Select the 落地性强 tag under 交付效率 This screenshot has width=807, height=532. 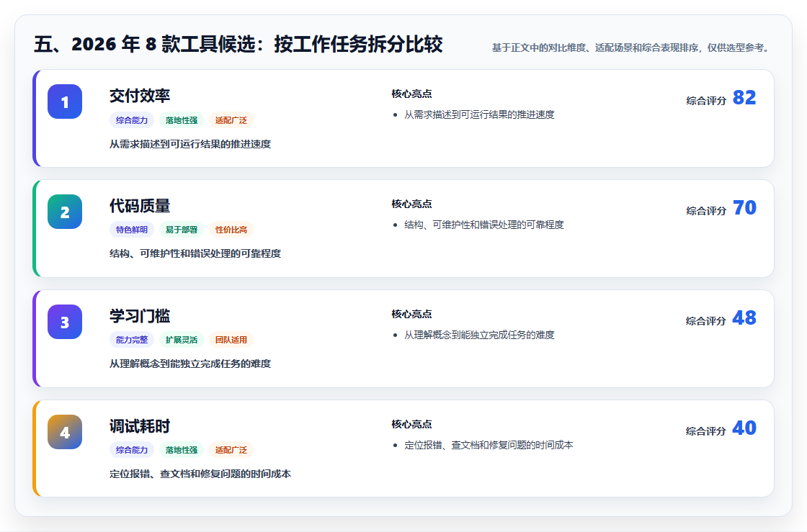pos(181,120)
